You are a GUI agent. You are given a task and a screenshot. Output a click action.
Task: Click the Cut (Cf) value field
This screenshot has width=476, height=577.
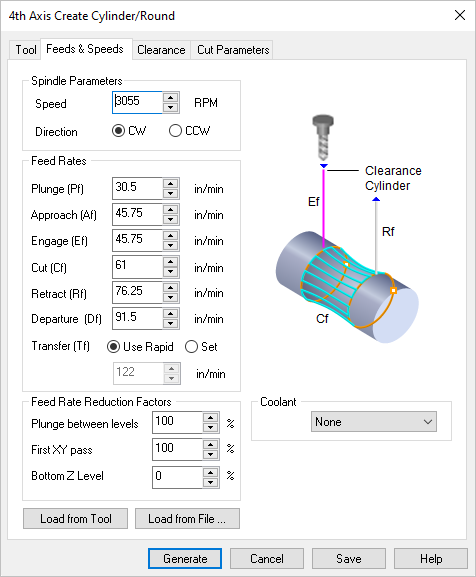point(137,267)
